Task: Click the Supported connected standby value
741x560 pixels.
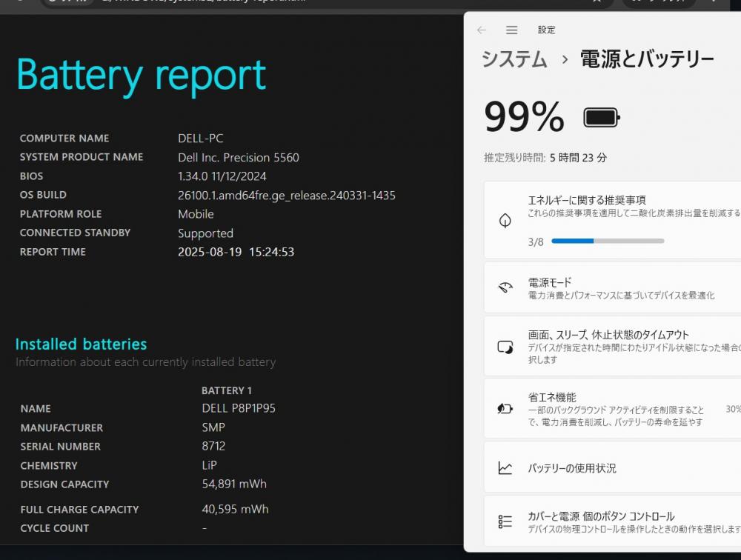Action: [x=205, y=233]
